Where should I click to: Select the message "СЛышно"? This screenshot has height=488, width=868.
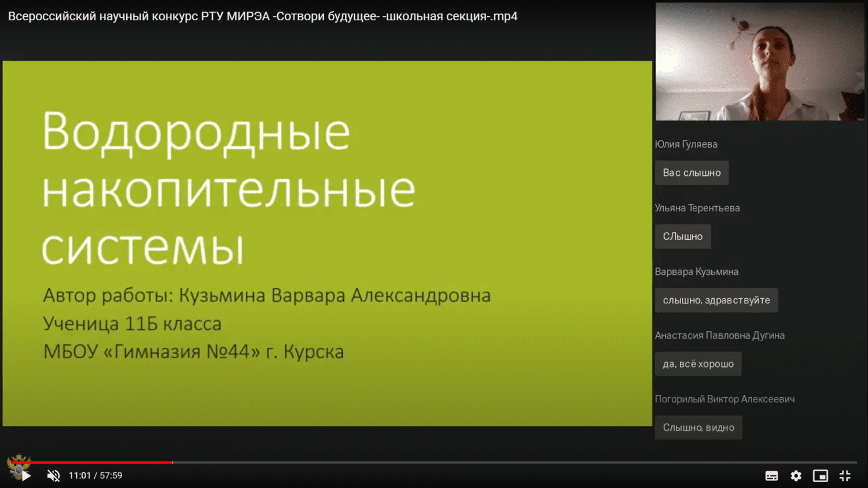[683, 237]
